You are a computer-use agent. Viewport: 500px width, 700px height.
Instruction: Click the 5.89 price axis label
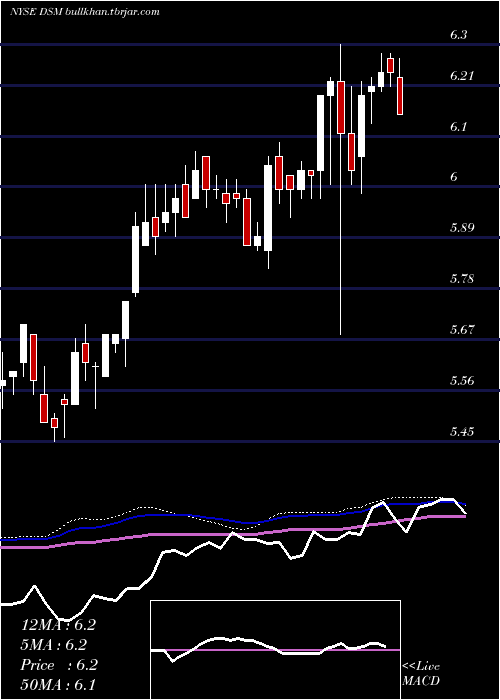tap(462, 228)
